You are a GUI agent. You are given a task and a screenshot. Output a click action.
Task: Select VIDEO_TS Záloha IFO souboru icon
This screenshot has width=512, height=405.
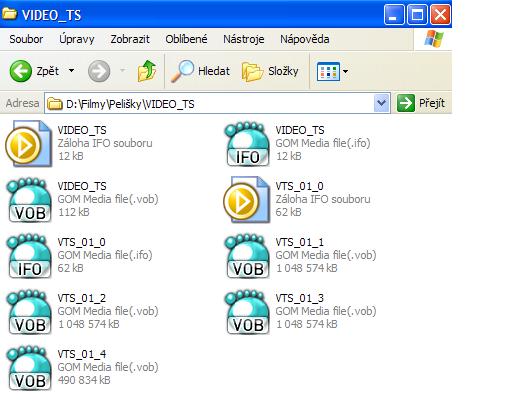click(29, 144)
